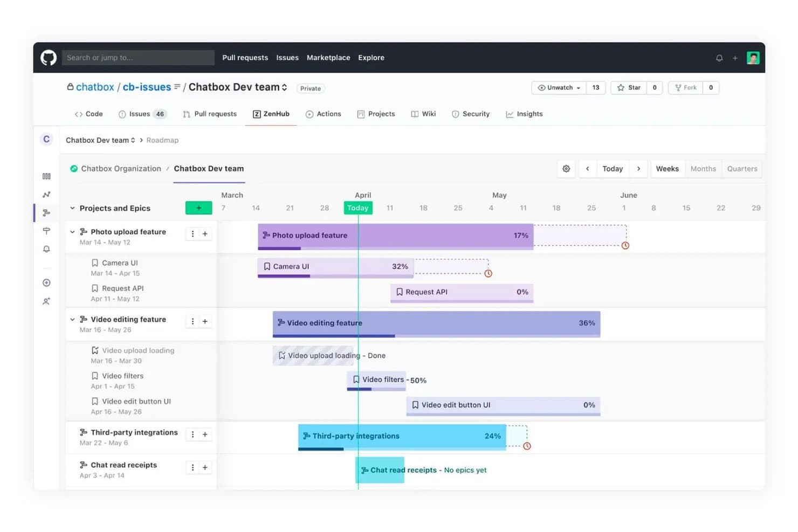The image size is (798, 532).
Task: Collapse the Projects and Epics section
Action: click(x=72, y=208)
